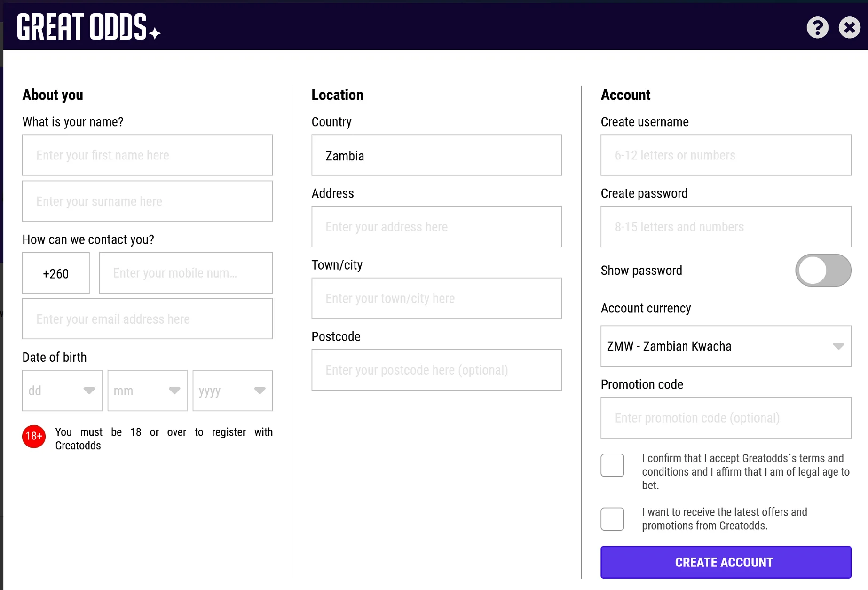
Task: Toggle the Show password switch
Action: coord(823,271)
